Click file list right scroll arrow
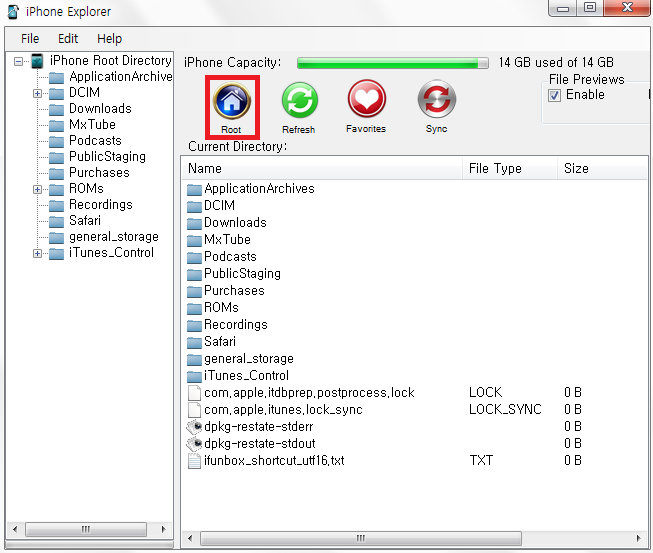Screen dimensions: 653x553 638,538
